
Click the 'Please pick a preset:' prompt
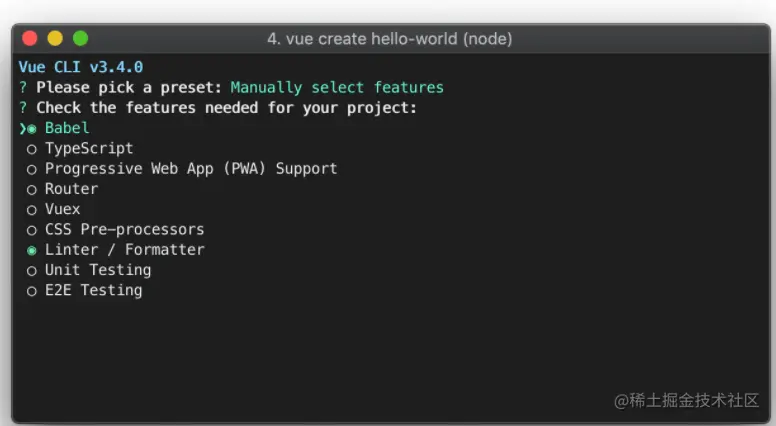129,88
